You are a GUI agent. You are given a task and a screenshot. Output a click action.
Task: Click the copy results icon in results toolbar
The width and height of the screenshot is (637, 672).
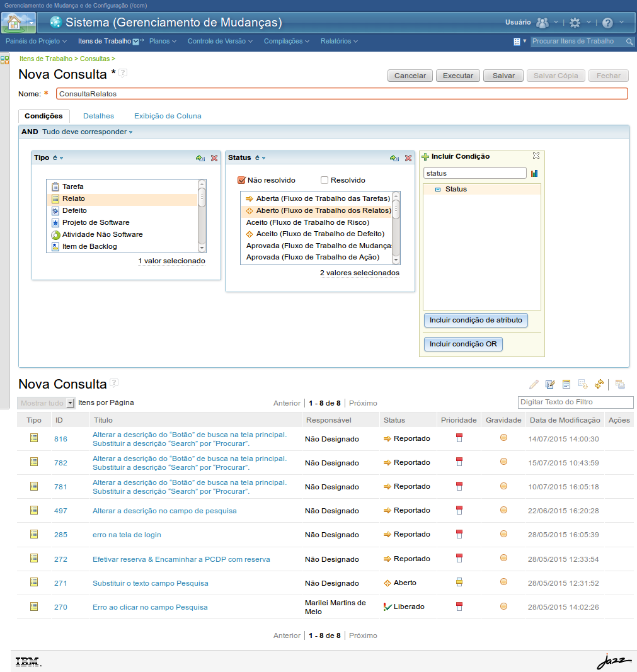620,384
